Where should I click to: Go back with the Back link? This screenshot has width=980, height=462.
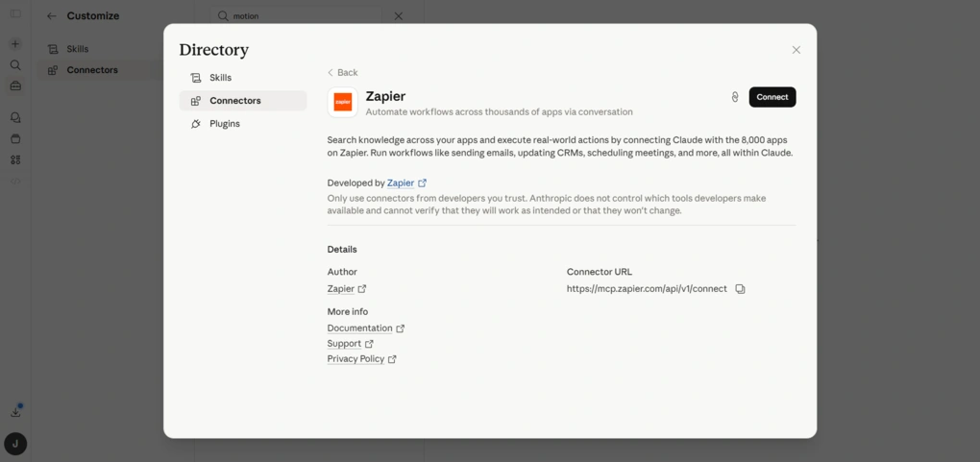[x=342, y=73]
